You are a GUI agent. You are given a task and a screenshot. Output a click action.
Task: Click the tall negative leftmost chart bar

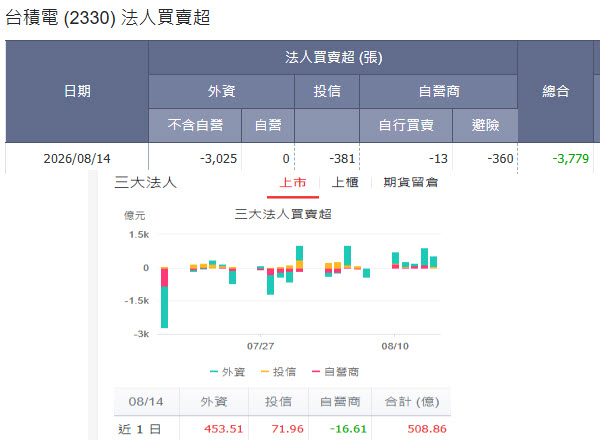tap(165, 298)
